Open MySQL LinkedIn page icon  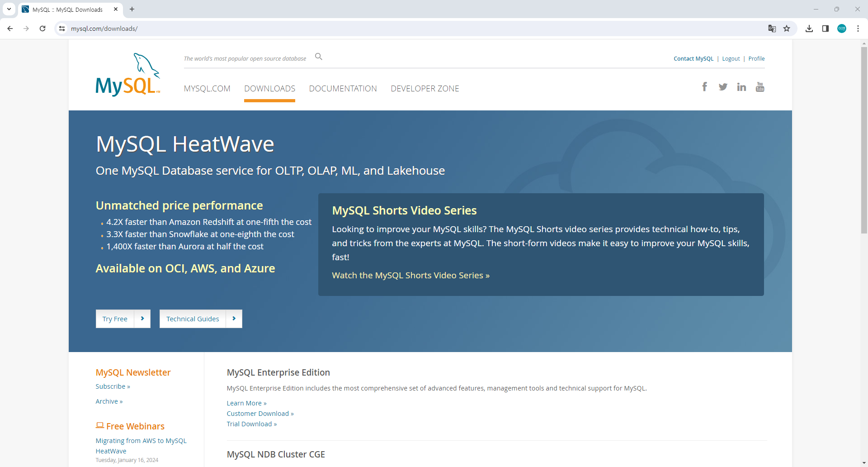[741, 87]
